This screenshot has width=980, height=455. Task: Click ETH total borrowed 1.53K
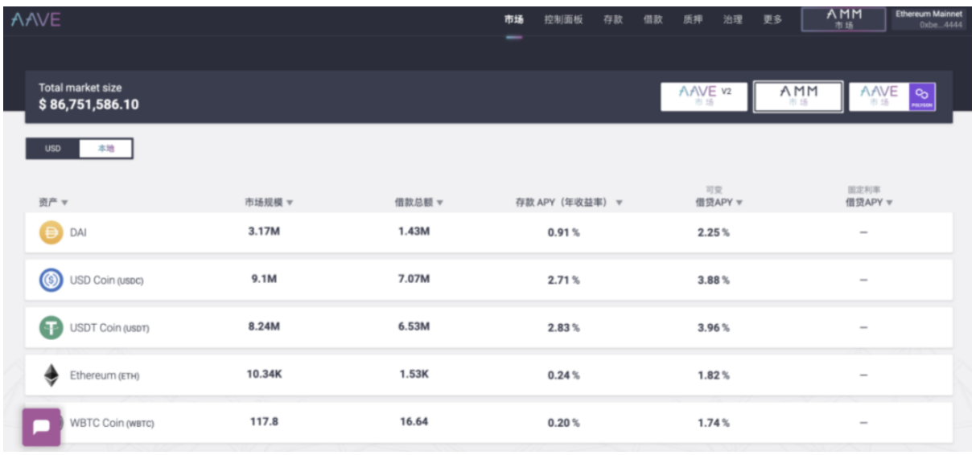pyautogui.click(x=414, y=374)
